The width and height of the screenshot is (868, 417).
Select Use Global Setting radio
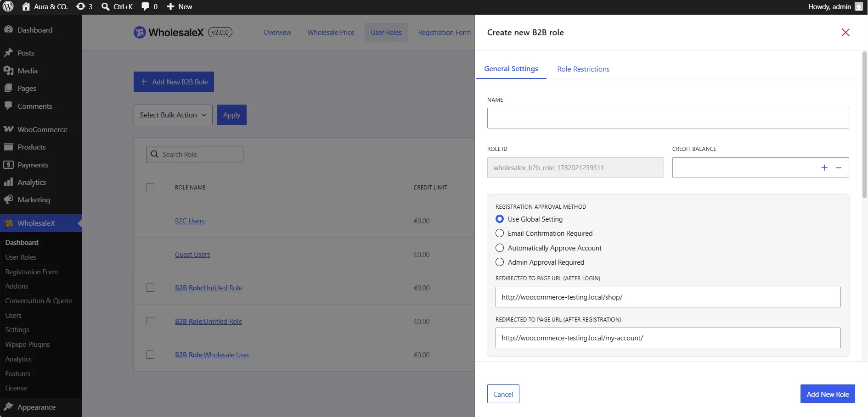(500, 219)
